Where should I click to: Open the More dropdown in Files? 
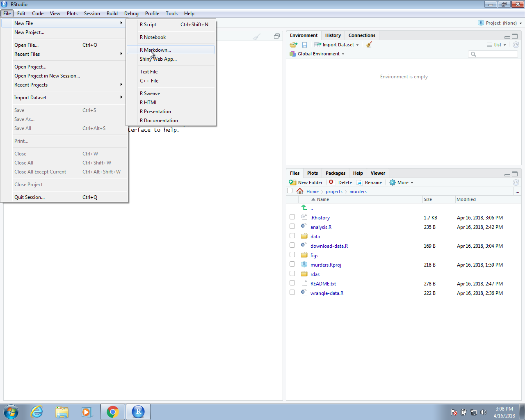pos(401,183)
